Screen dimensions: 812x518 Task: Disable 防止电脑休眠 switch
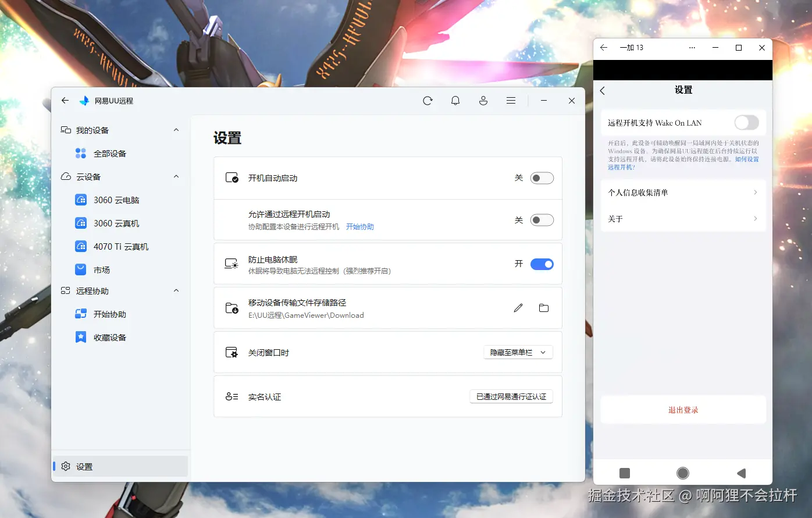[542, 264]
